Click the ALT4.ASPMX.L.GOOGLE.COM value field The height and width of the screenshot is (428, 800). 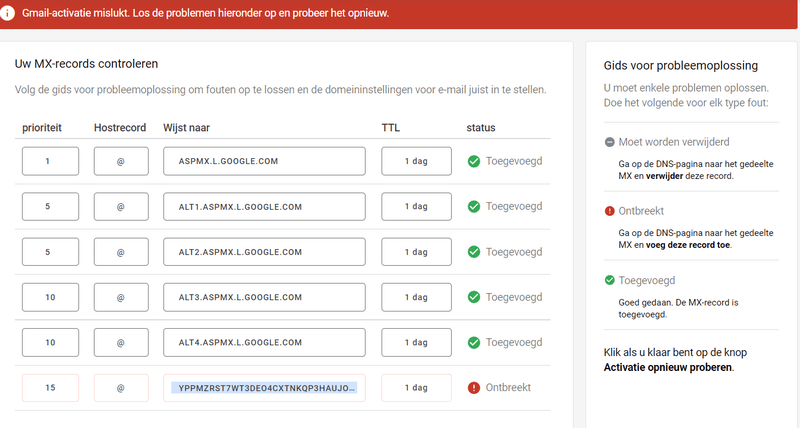(264, 342)
